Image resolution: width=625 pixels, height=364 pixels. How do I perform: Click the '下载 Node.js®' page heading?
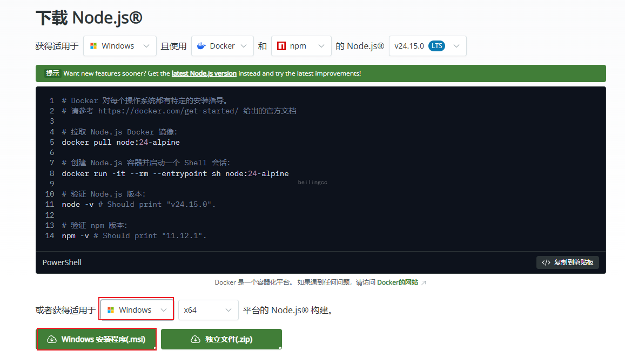(x=89, y=18)
